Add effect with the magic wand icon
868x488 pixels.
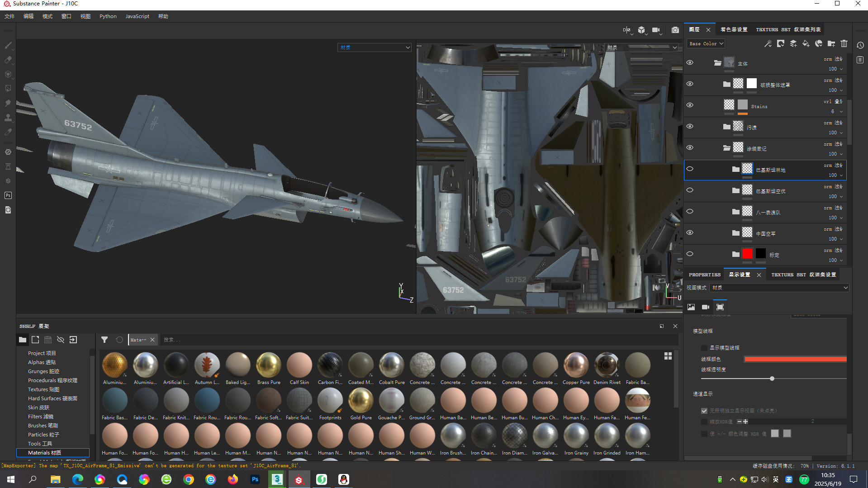[768, 43]
